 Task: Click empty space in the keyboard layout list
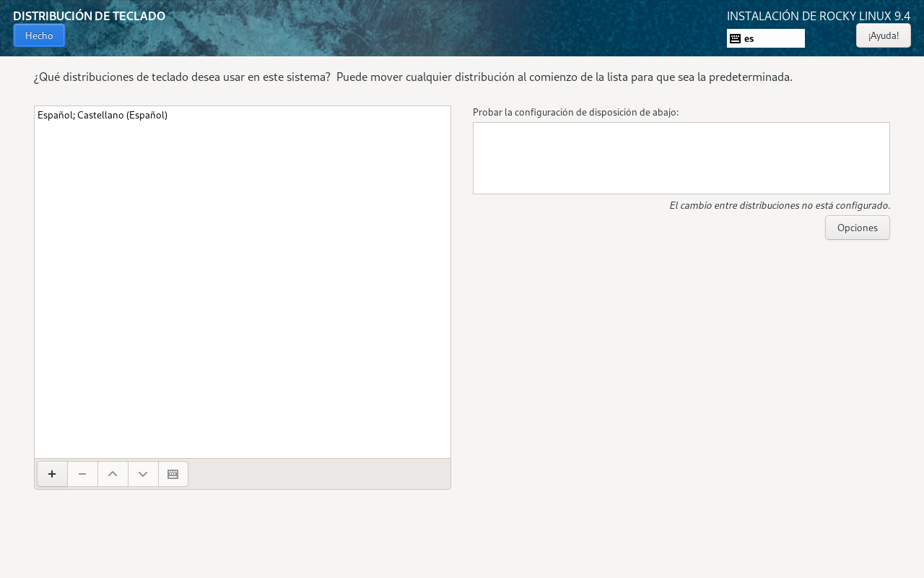242,289
